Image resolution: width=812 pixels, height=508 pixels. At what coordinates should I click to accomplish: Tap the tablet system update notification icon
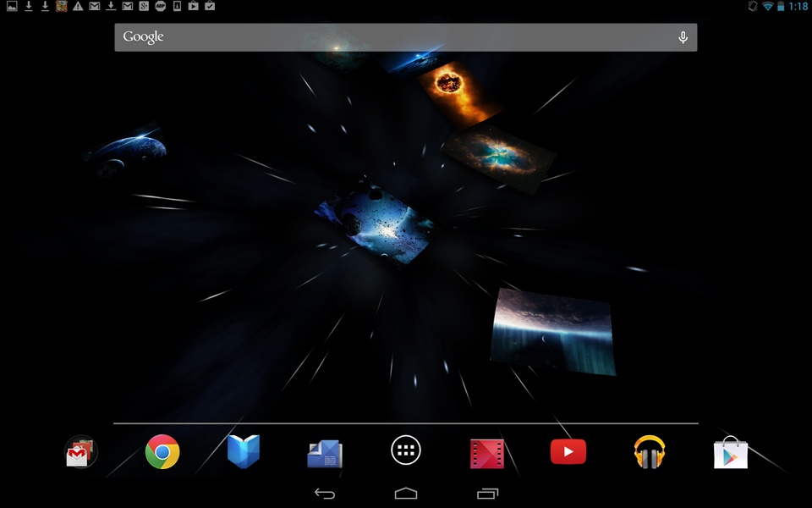(x=177, y=6)
